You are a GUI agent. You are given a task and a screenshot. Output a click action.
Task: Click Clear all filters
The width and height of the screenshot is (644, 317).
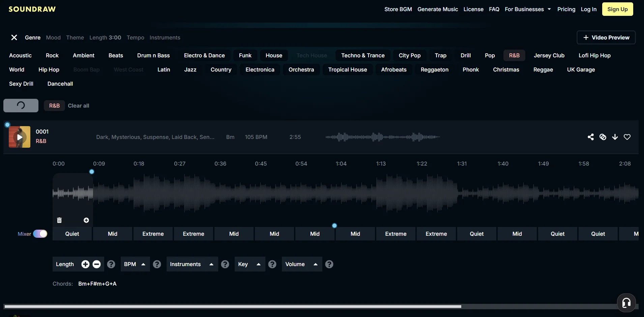point(79,106)
